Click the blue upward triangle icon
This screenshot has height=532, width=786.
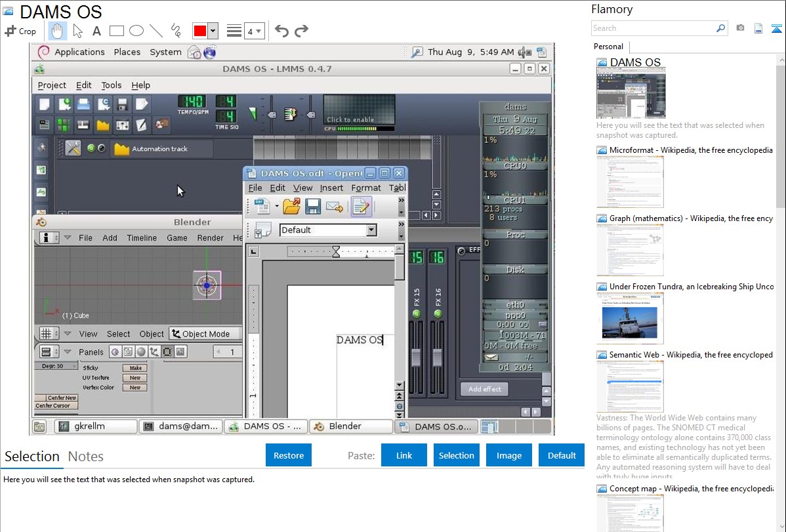click(x=776, y=28)
